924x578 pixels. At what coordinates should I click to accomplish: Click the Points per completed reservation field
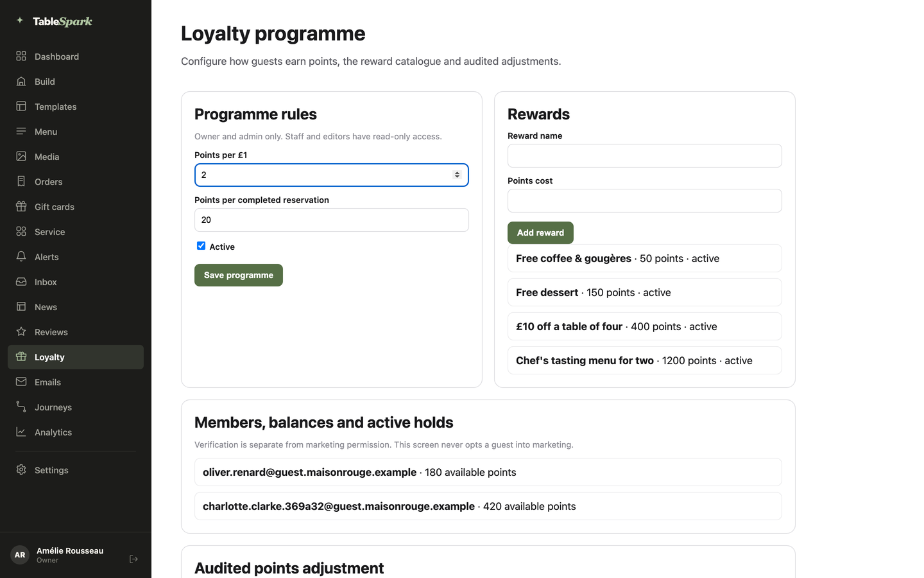pyautogui.click(x=331, y=220)
